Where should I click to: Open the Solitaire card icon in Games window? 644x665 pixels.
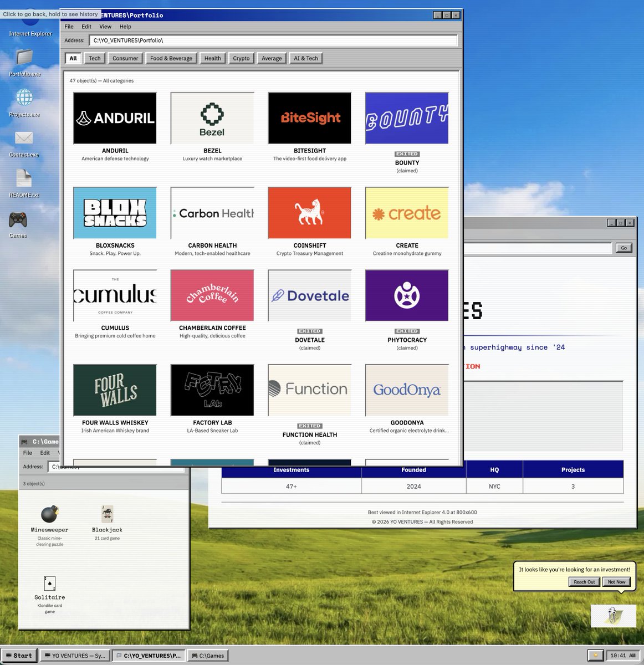(49, 583)
